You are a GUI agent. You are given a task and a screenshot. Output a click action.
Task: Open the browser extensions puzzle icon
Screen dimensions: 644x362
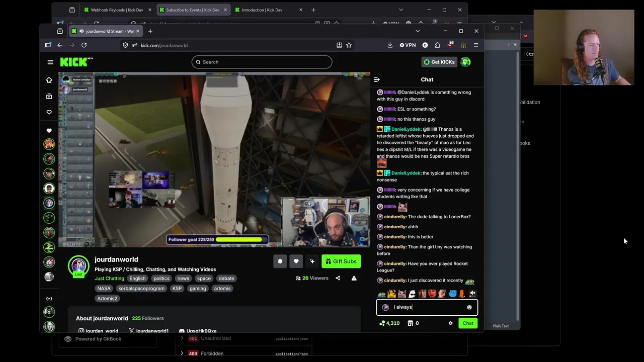(437, 45)
